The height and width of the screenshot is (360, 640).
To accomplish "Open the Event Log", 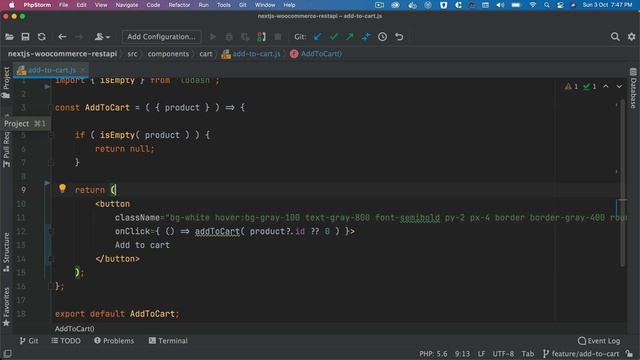I will (x=599, y=341).
